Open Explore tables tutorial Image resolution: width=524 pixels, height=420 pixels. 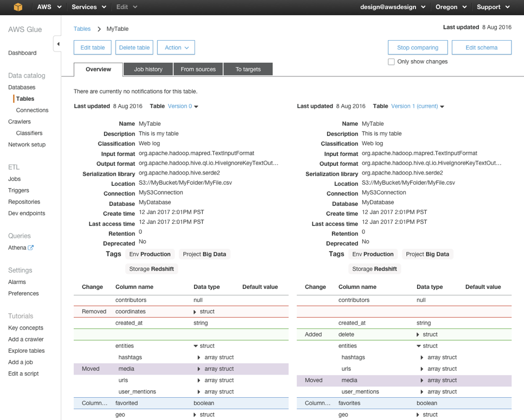point(27,351)
